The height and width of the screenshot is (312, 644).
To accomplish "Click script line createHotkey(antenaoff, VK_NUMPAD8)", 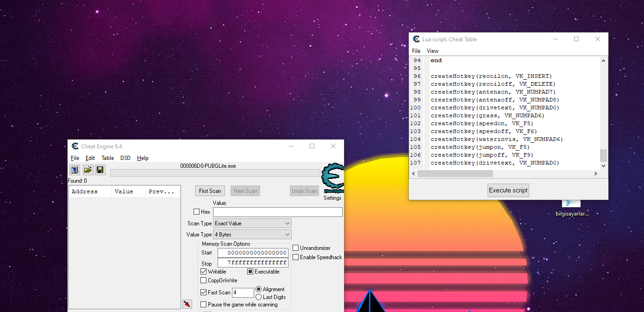I will [x=495, y=100].
